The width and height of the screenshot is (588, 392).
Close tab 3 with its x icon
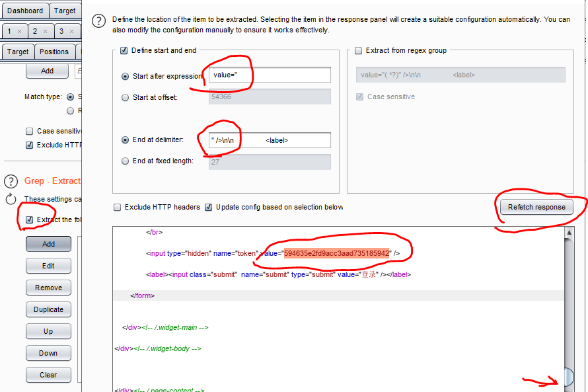tap(71, 32)
